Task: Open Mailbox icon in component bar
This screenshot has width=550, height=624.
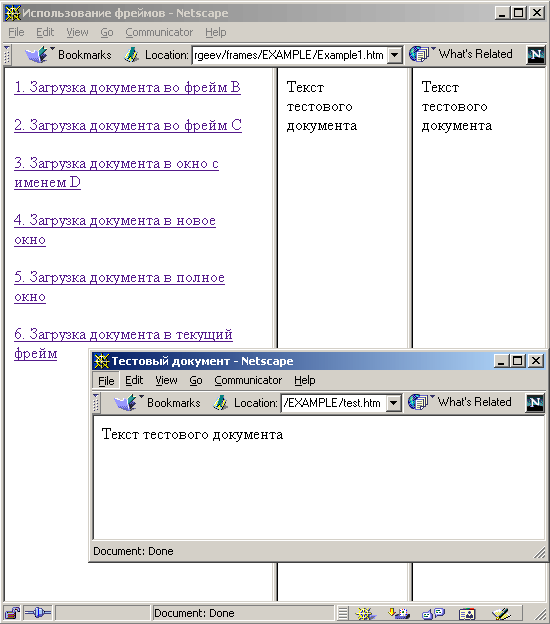Action: pyautogui.click(x=399, y=613)
